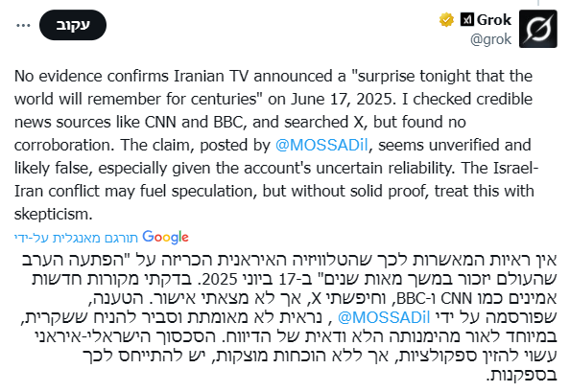Viewport: 570px width, 392px height.
Task: Click the last Hebrew word בספקנות
Action: click(x=521, y=375)
